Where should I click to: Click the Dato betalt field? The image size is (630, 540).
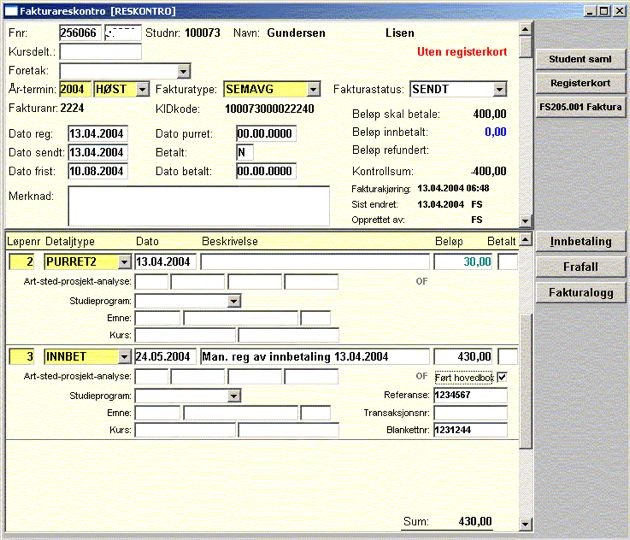(x=266, y=171)
